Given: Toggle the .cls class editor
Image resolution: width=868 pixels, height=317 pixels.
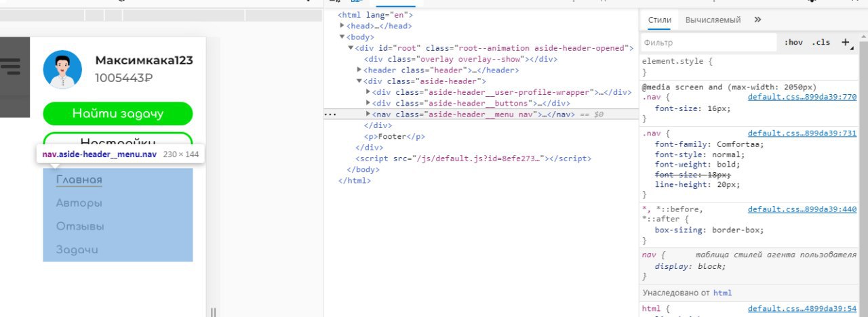Looking at the screenshot, I should pos(821,42).
